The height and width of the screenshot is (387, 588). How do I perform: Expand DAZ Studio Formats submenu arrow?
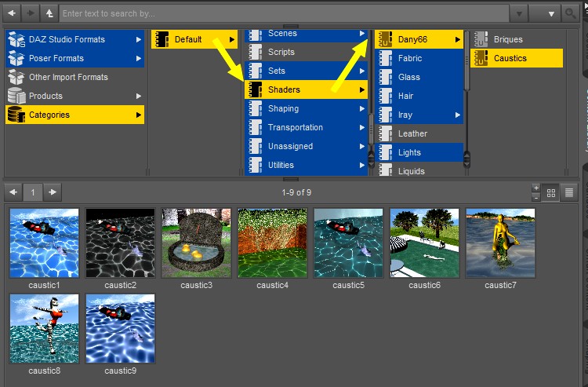point(139,39)
